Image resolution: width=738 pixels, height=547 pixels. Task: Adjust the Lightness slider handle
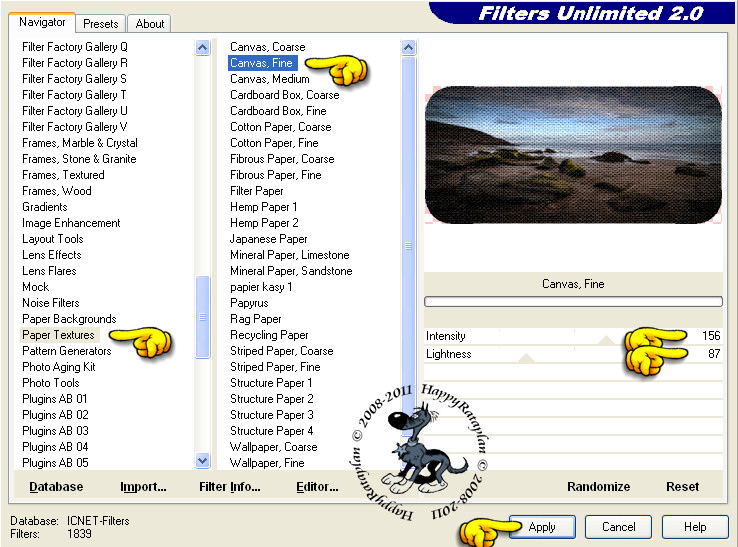coord(526,358)
